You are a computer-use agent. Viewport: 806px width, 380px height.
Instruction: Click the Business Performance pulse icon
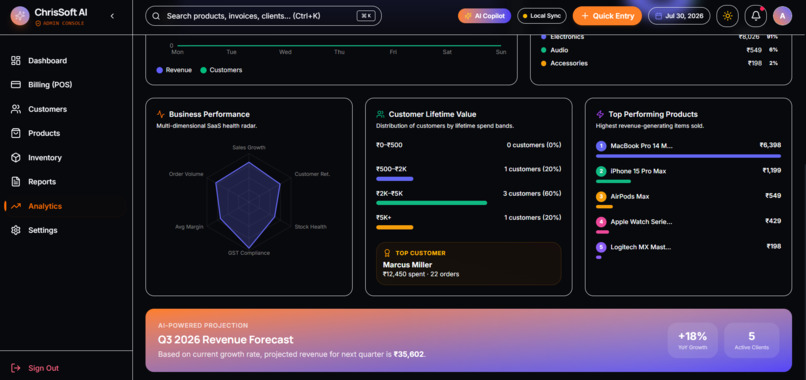click(161, 114)
